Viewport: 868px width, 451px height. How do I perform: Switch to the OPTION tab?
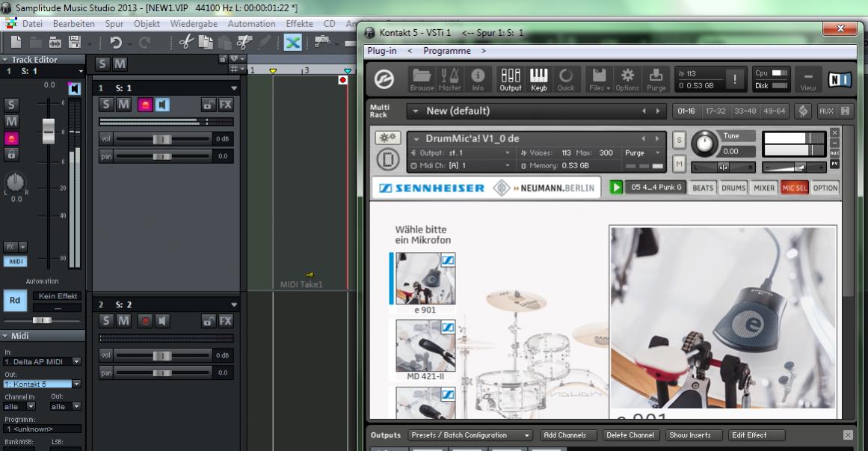click(825, 188)
